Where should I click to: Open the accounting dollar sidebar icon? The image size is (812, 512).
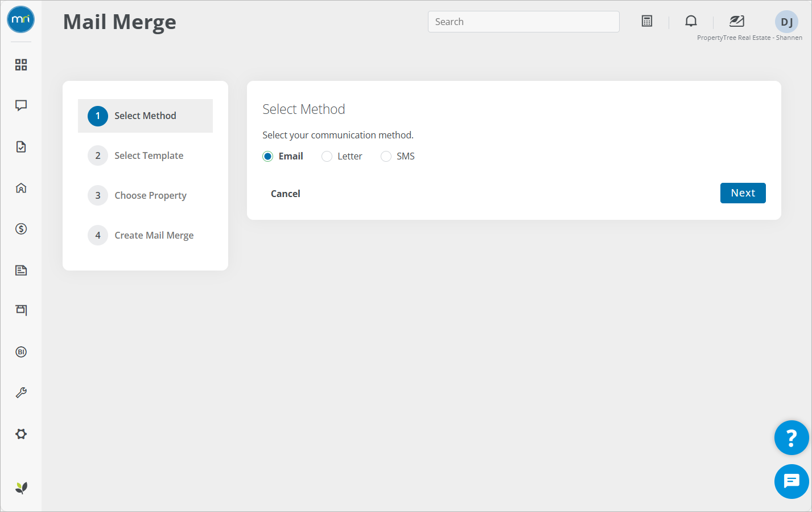(21, 229)
